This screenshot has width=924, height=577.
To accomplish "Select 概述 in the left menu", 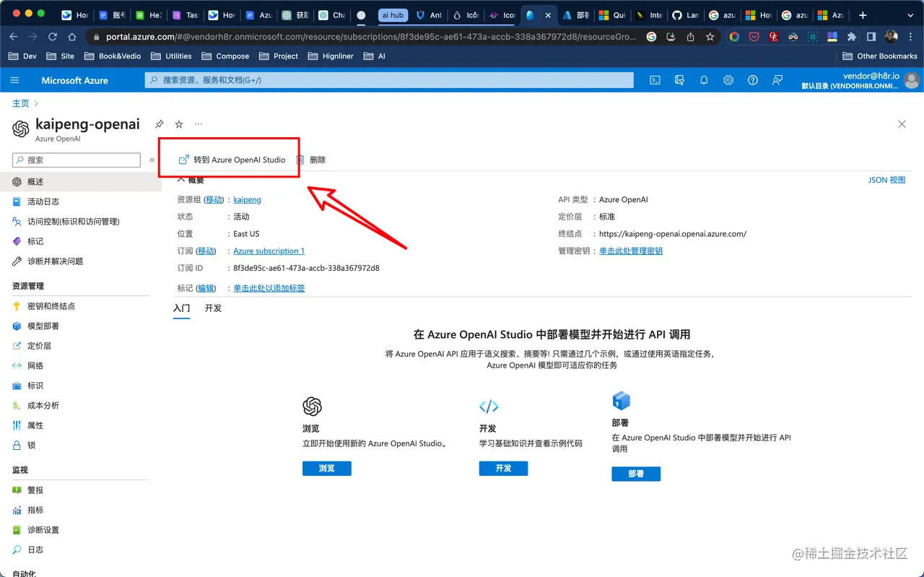I will tap(81, 182).
